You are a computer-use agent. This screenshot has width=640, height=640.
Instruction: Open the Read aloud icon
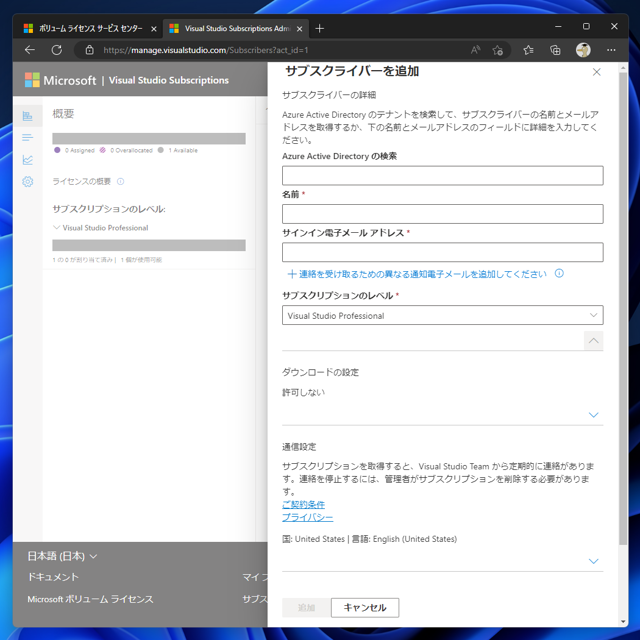(475, 50)
